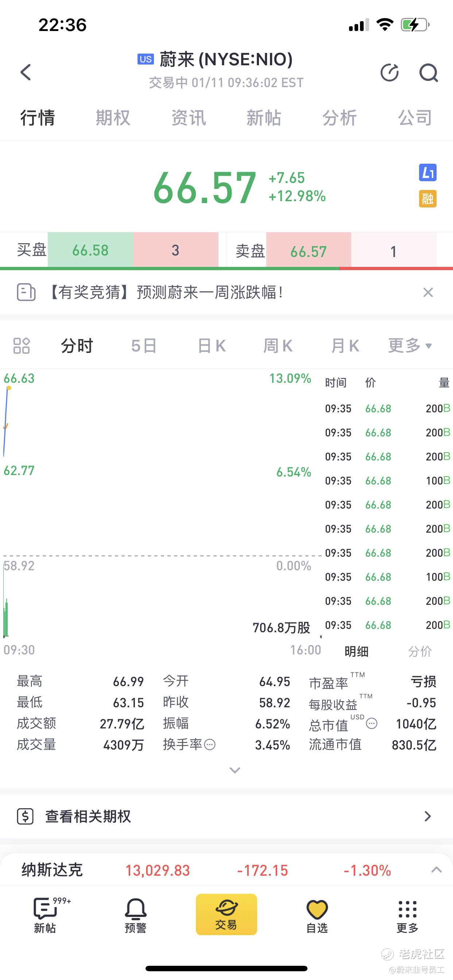The image size is (453, 980).
Task: Dismiss the prediction contest banner
Action: coord(428,292)
